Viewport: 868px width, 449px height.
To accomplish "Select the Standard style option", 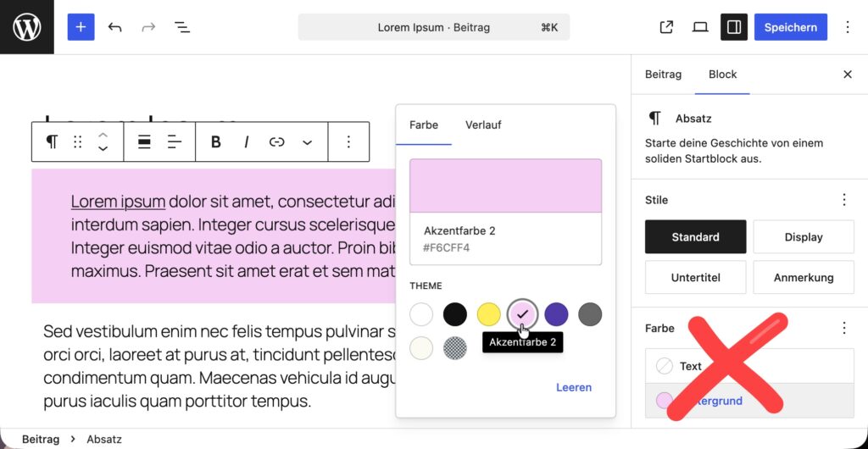I will tap(695, 236).
